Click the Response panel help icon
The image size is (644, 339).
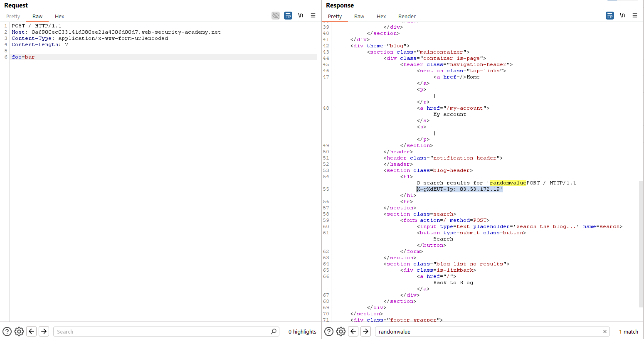329,332
